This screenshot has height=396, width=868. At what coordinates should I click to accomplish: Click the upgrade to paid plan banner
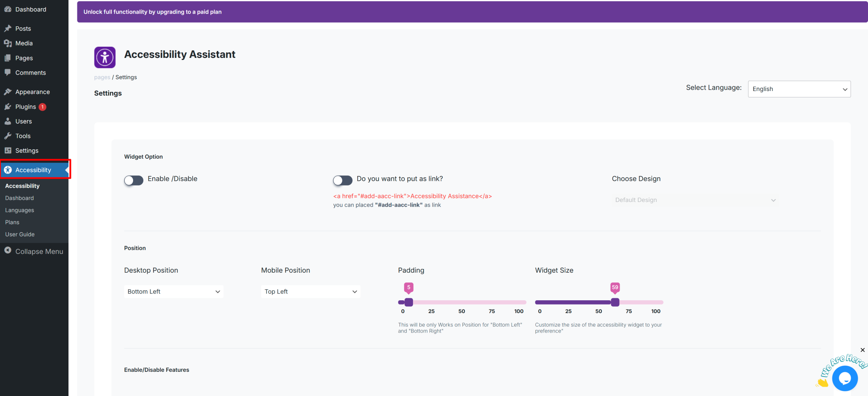[472, 12]
